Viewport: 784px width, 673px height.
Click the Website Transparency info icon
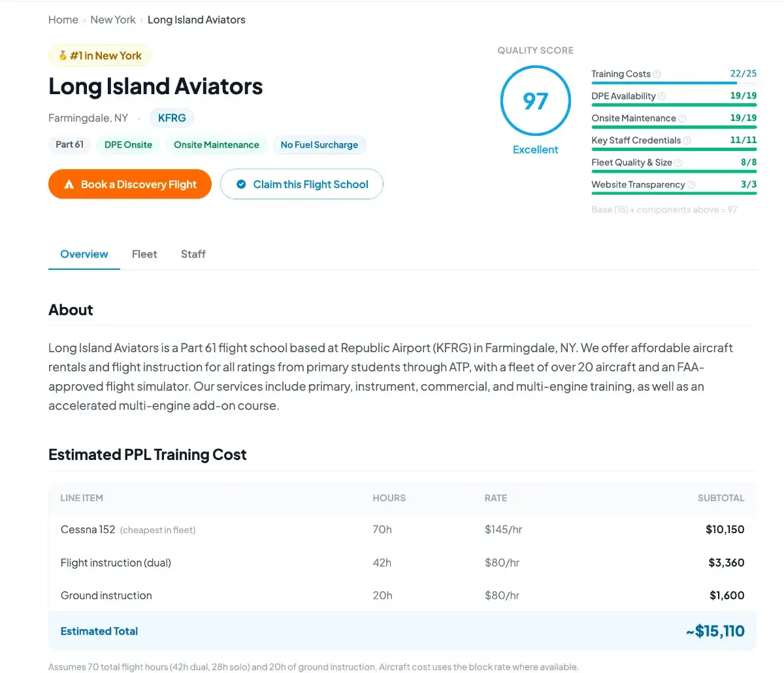[x=691, y=185]
